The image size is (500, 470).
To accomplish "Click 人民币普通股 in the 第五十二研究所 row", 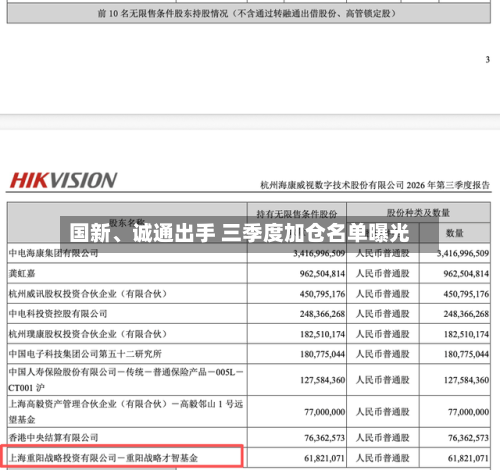I will (383, 354).
